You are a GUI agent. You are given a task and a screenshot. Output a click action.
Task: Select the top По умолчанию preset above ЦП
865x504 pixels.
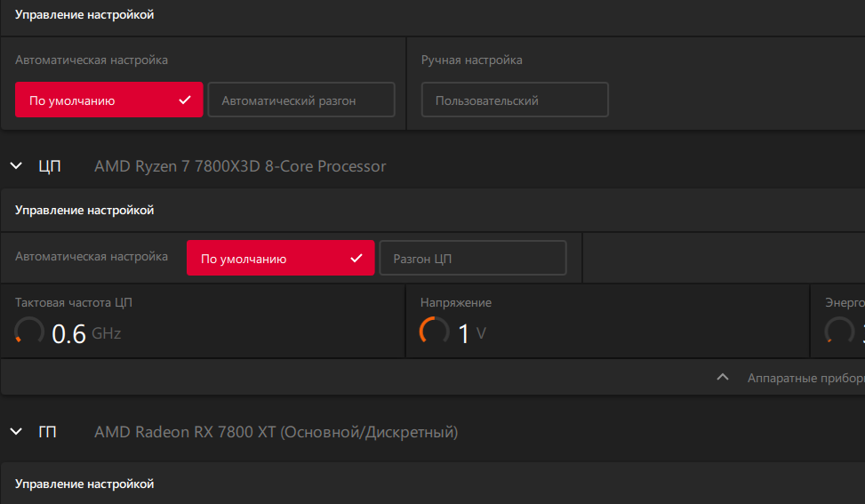[x=108, y=100]
